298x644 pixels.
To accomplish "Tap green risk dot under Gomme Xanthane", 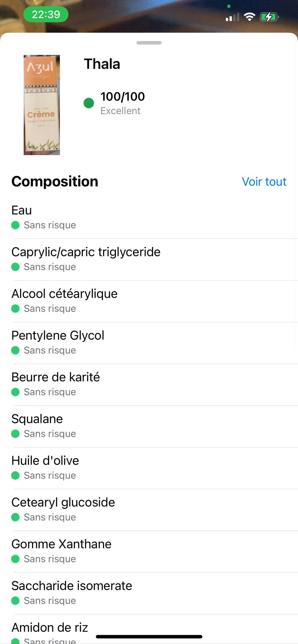I will 16,559.
